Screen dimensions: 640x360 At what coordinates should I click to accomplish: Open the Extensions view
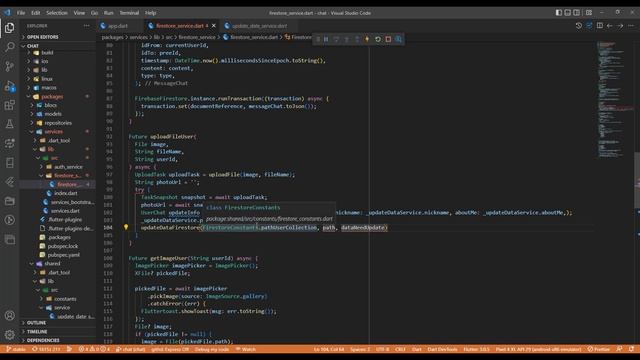(9, 105)
